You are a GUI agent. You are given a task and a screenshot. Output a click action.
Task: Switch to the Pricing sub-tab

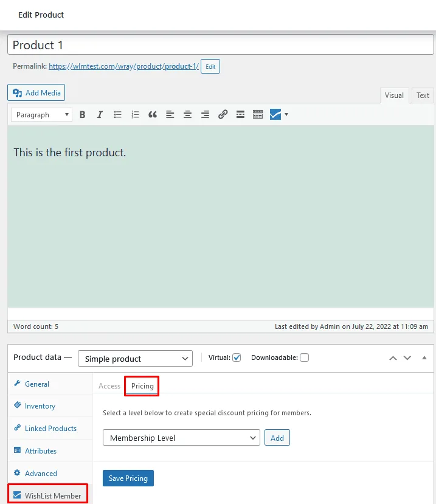coord(142,385)
